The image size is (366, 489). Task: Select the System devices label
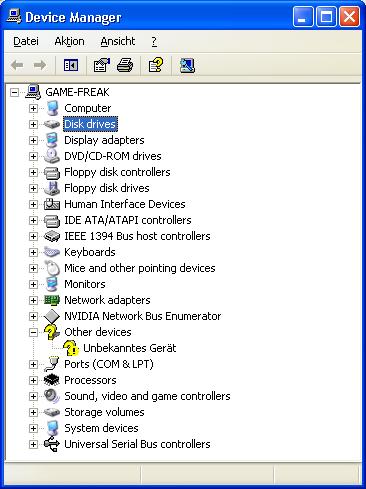[x=101, y=428]
